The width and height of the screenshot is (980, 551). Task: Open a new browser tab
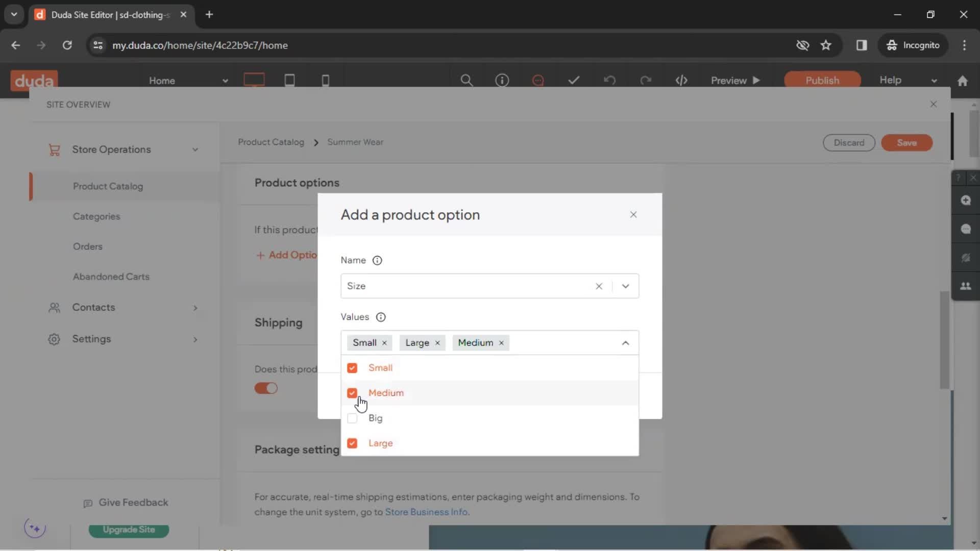point(209,15)
